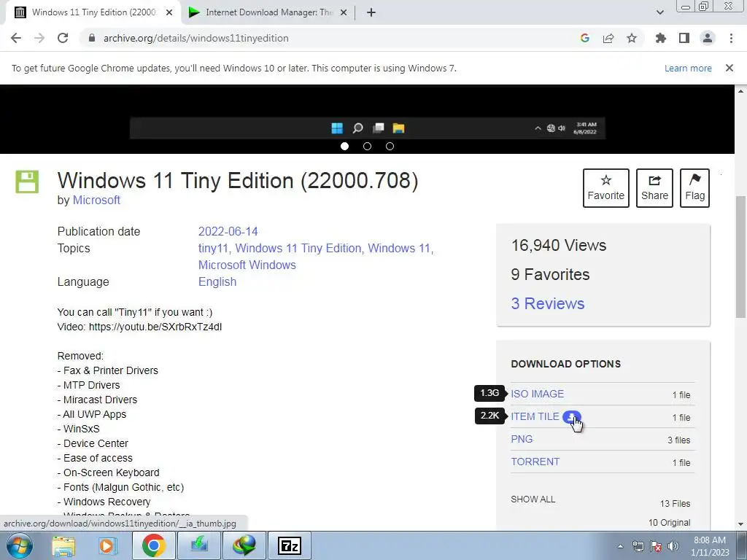This screenshot has width=747, height=560.
Task: Click the Favorite button
Action: pos(606,188)
